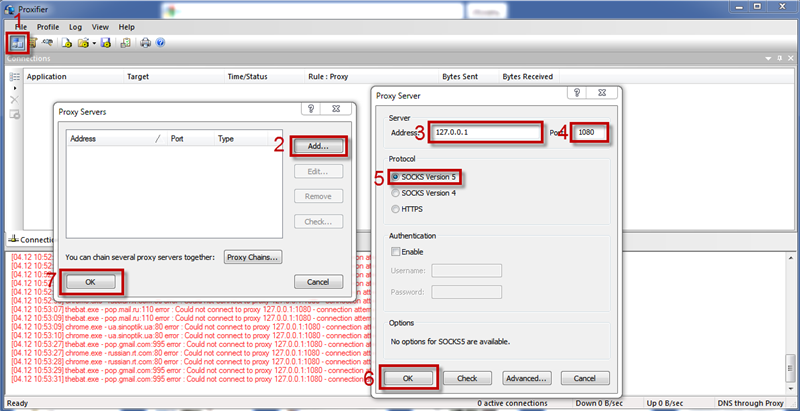Click OK in the Proxy Server dialog
Image resolution: width=800 pixels, height=411 pixels.
pos(408,378)
